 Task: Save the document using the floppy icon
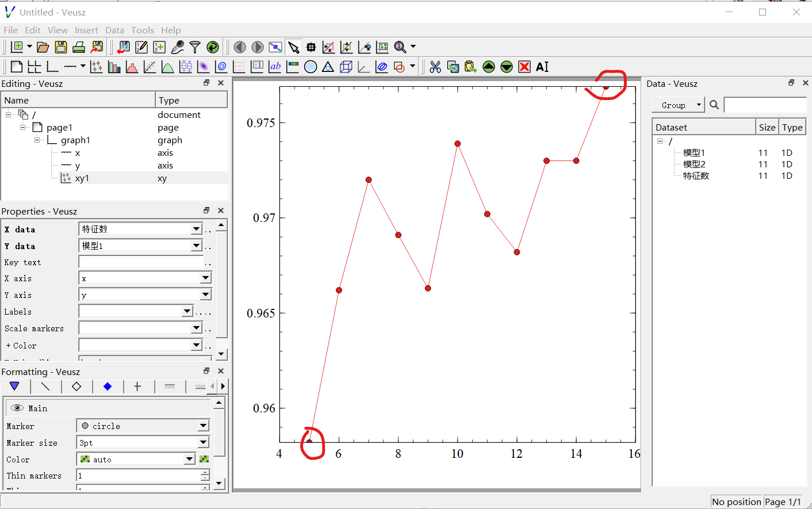coord(61,47)
